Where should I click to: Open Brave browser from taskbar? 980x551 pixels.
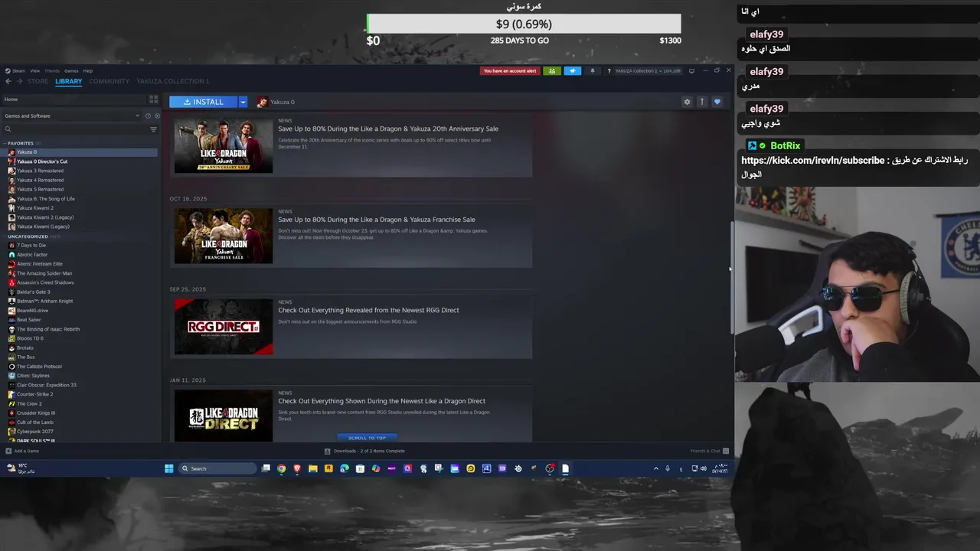point(297,468)
